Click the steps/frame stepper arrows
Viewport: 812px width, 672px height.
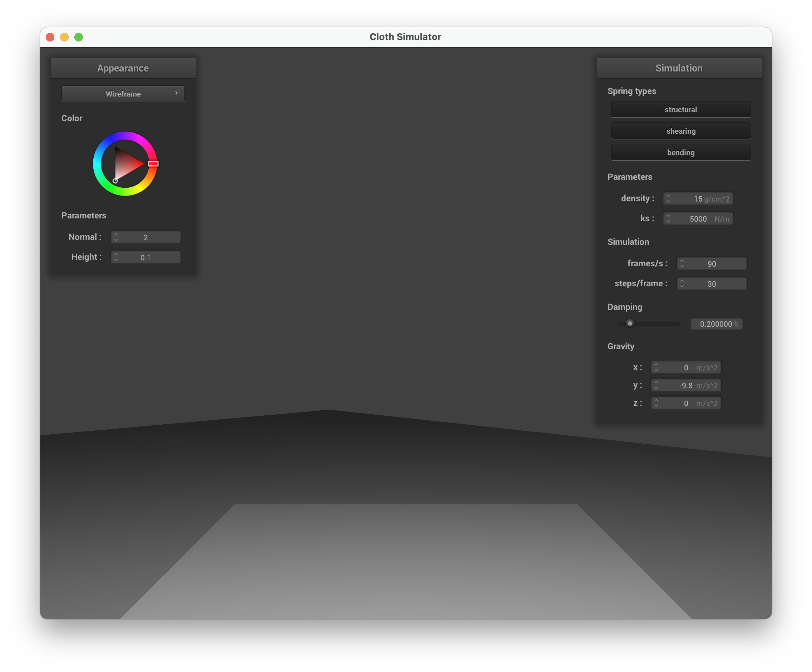click(x=682, y=283)
